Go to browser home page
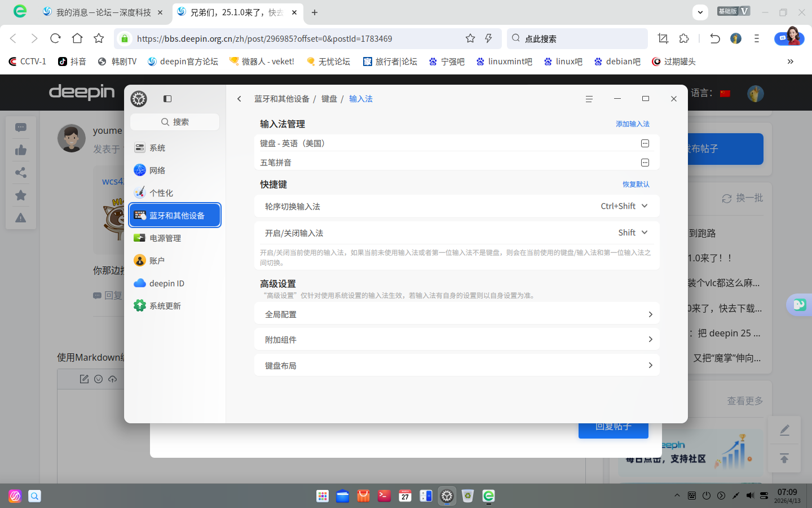812x508 pixels. pyautogui.click(x=77, y=38)
